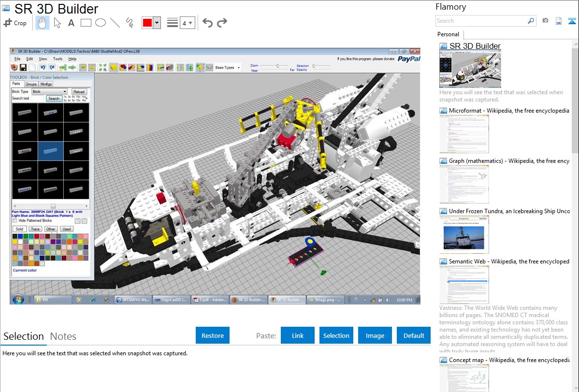The image size is (579, 392).
Task: Click the Paste Default button
Action: (x=414, y=335)
